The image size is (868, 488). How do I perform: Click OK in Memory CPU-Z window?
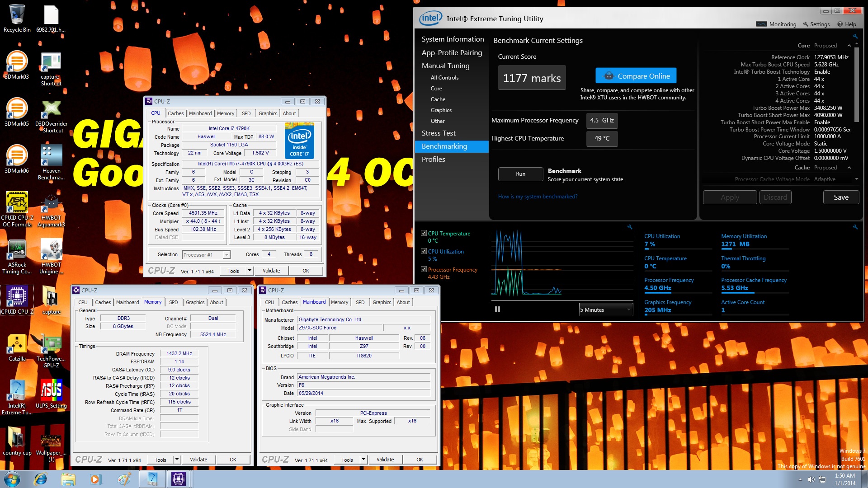233,460
